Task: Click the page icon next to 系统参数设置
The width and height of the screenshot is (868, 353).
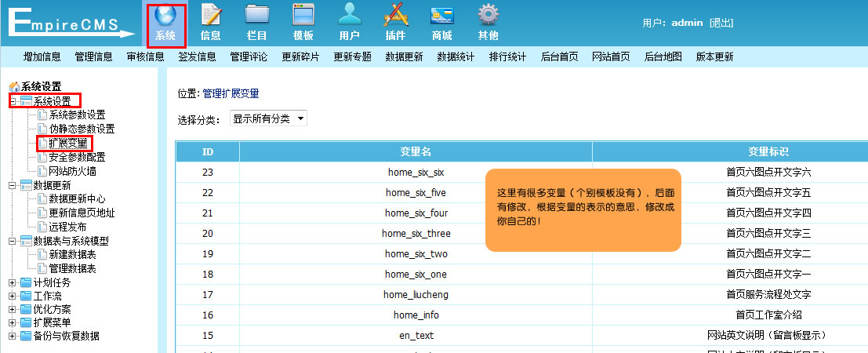Action: 42,115
